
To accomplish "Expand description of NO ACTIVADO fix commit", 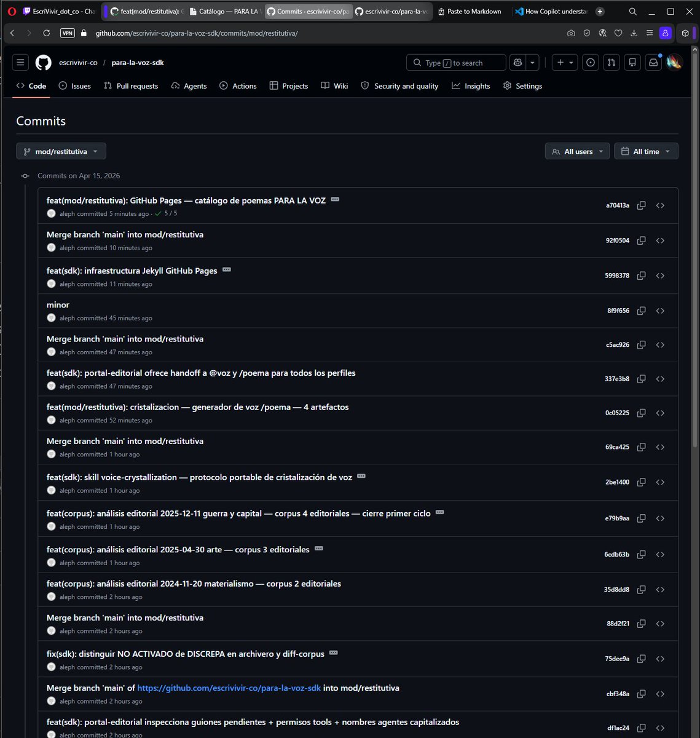I will coord(334,653).
